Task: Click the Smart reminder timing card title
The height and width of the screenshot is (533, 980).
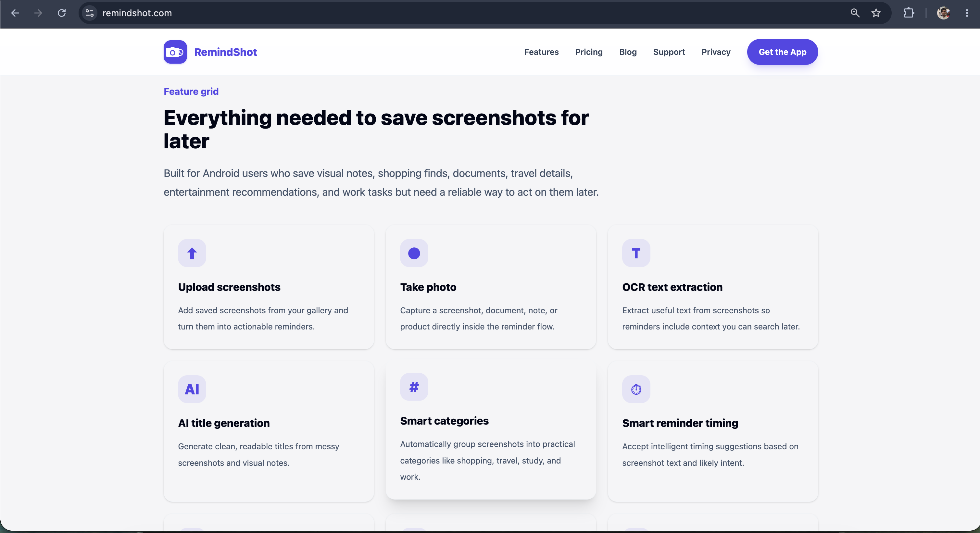Action: click(x=680, y=423)
